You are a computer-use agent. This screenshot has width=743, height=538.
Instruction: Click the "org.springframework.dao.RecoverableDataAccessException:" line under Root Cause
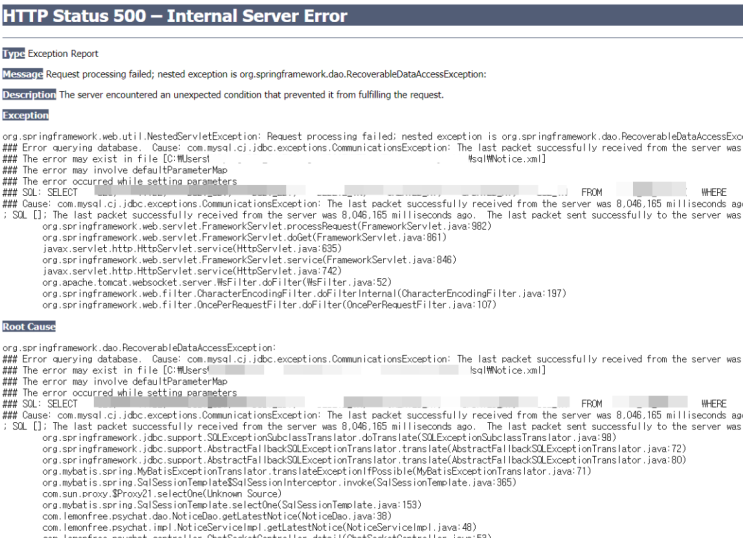(x=139, y=348)
